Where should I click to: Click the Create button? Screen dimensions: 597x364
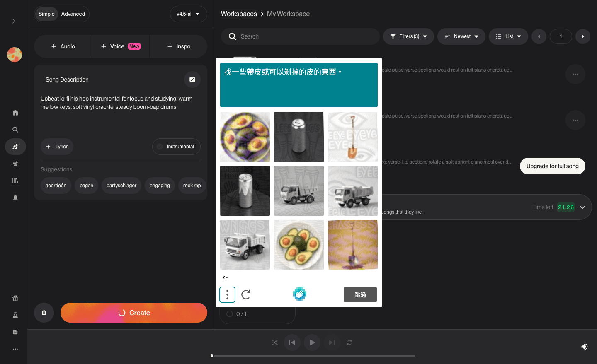[134, 313]
